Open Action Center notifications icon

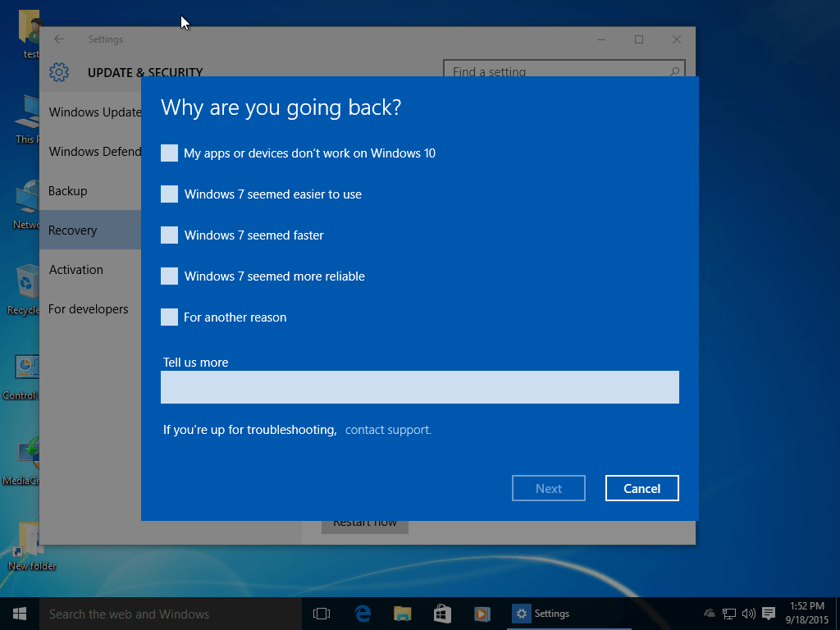(769, 614)
